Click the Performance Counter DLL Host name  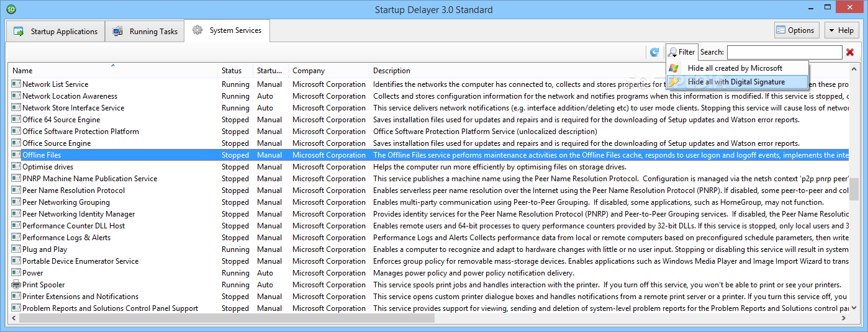[x=74, y=225]
